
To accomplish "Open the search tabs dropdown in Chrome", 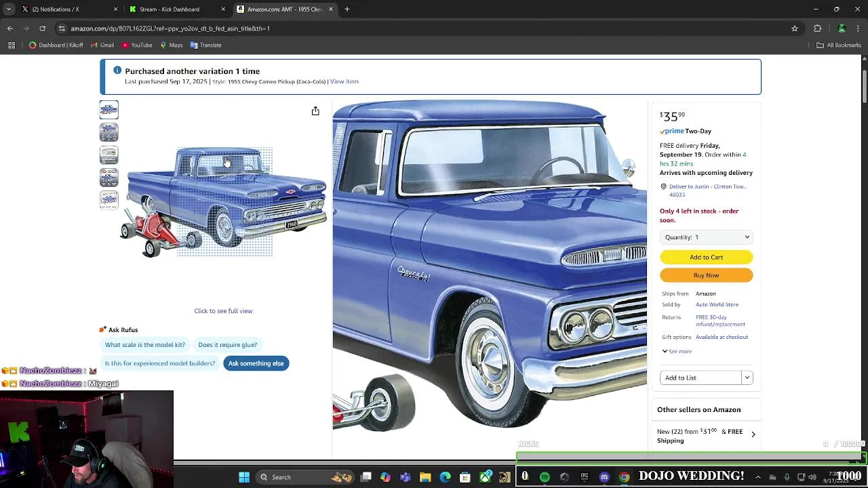I will [x=10, y=9].
